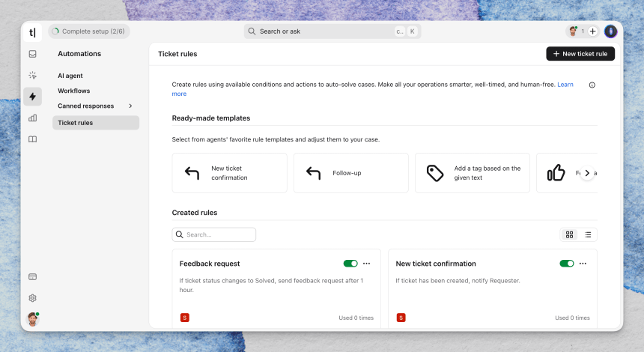Screen dimensions: 644x352
Task: Click the Ready-made templates heading
Action: [211, 118]
